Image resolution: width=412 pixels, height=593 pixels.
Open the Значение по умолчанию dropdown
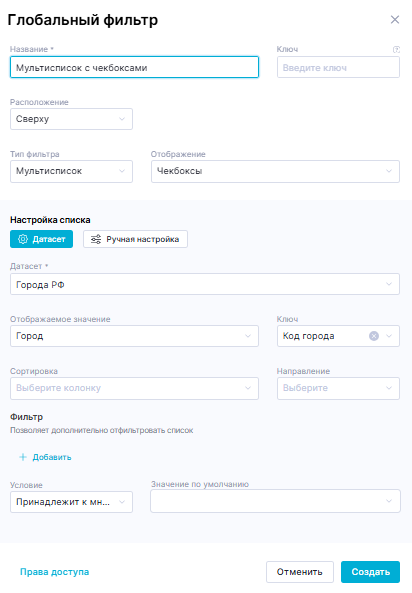pos(275,501)
